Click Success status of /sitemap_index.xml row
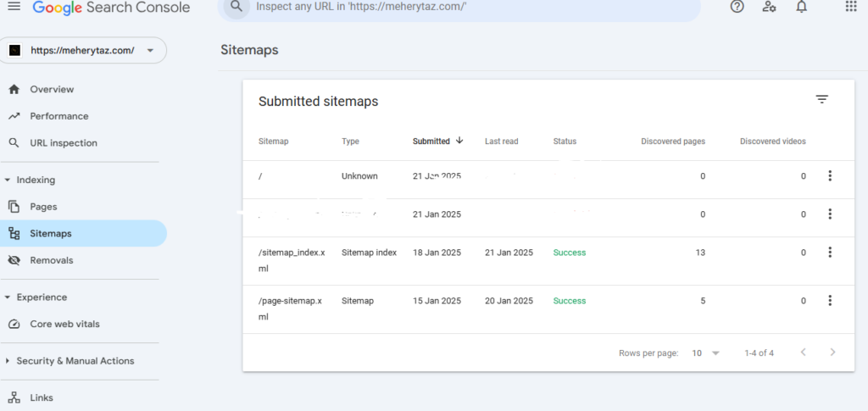 click(x=570, y=253)
